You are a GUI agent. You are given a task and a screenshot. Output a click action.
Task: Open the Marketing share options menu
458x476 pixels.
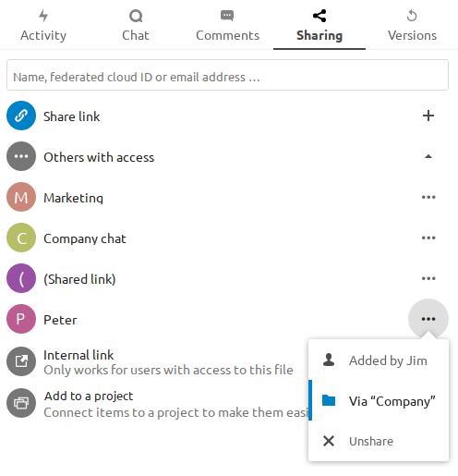(428, 197)
